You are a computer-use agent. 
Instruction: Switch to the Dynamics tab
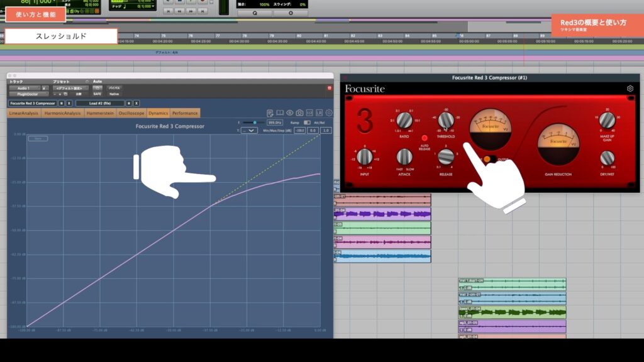pyautogui.click(x=158, y=113)
